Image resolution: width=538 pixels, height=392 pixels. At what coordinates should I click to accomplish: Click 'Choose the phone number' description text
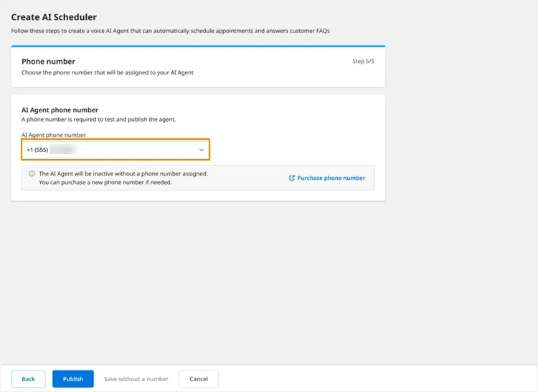108,72
